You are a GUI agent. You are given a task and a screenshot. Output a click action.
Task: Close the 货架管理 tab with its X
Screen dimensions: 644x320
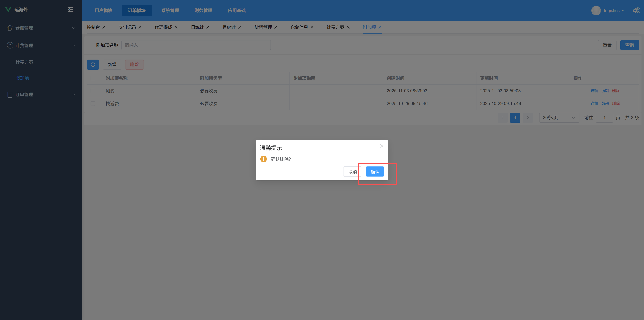click(x=276, y=27)
